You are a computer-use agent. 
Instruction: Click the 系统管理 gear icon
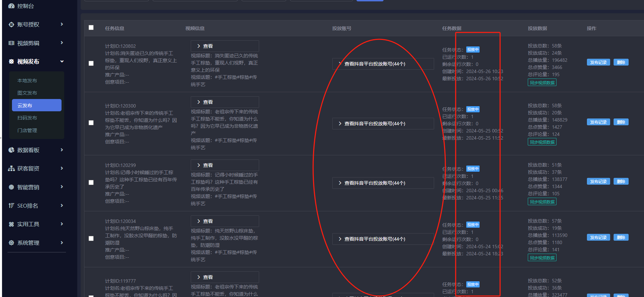[x=11, y=243]
